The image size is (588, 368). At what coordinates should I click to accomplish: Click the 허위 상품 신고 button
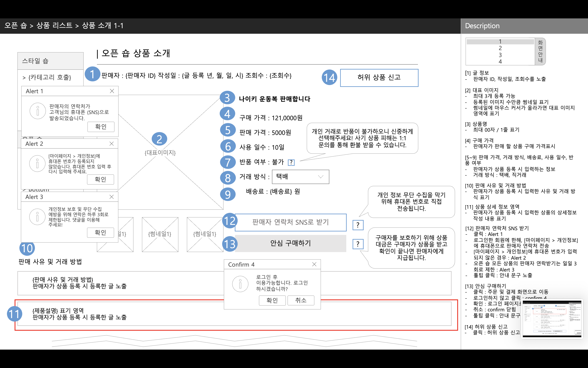[379, 78]
